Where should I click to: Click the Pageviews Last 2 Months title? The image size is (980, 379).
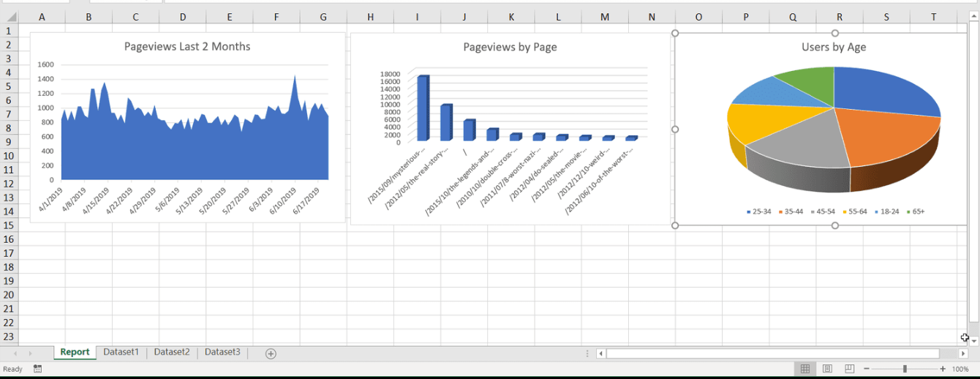pos(187,47)
